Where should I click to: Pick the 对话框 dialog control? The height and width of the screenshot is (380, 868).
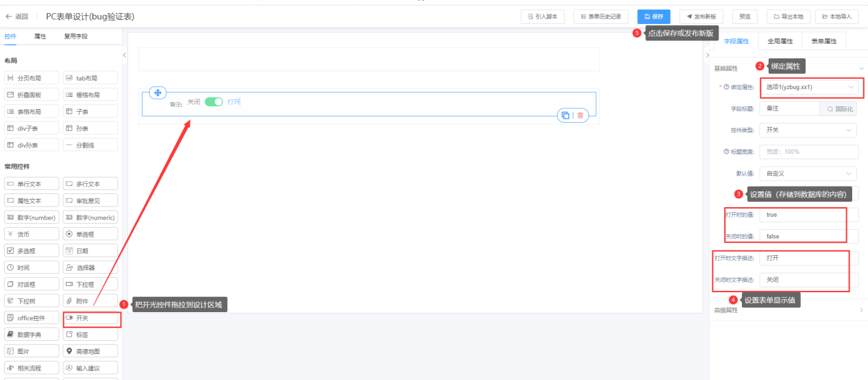[32, 284]
